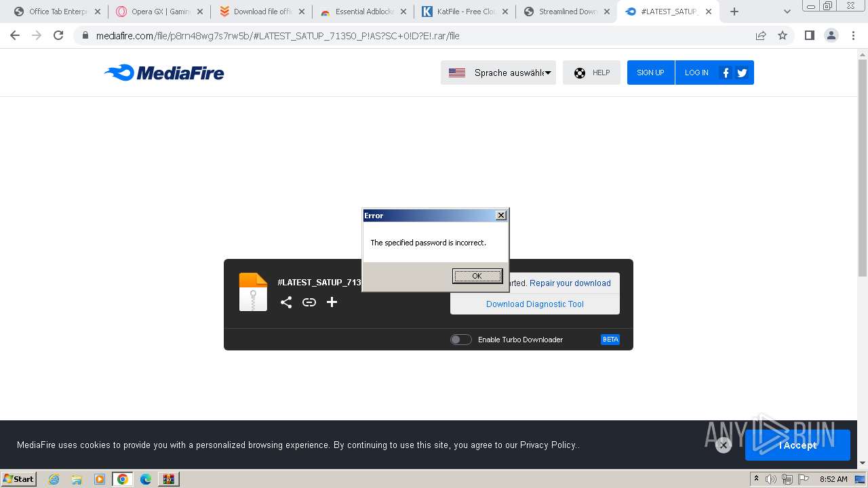The image size is (868, 488).
Task: Open the Privacy Policy link
Action: coord(548,445)
